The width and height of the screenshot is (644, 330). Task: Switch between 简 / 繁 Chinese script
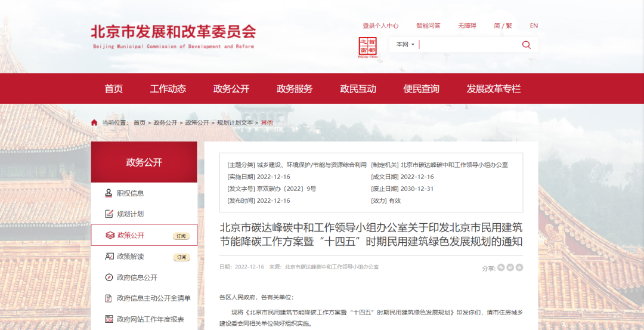(x=503, y=26)
